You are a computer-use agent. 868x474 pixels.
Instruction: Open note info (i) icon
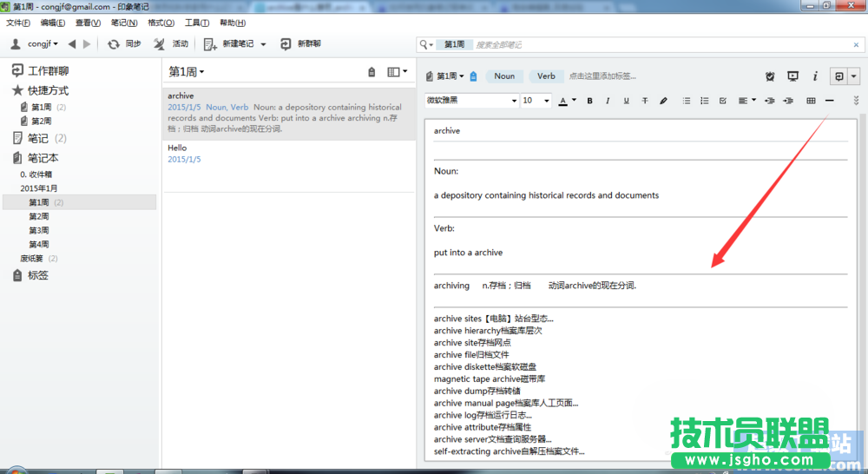coord(815,76)
